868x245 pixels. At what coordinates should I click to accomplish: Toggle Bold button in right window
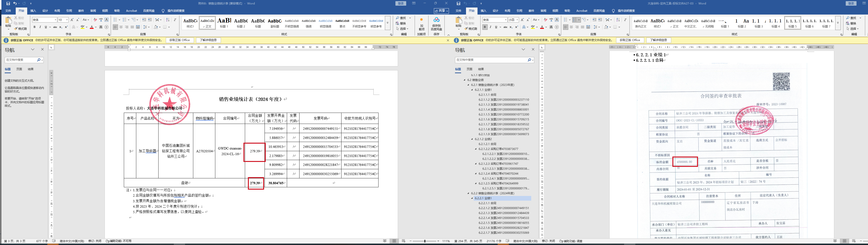point(485,27)
